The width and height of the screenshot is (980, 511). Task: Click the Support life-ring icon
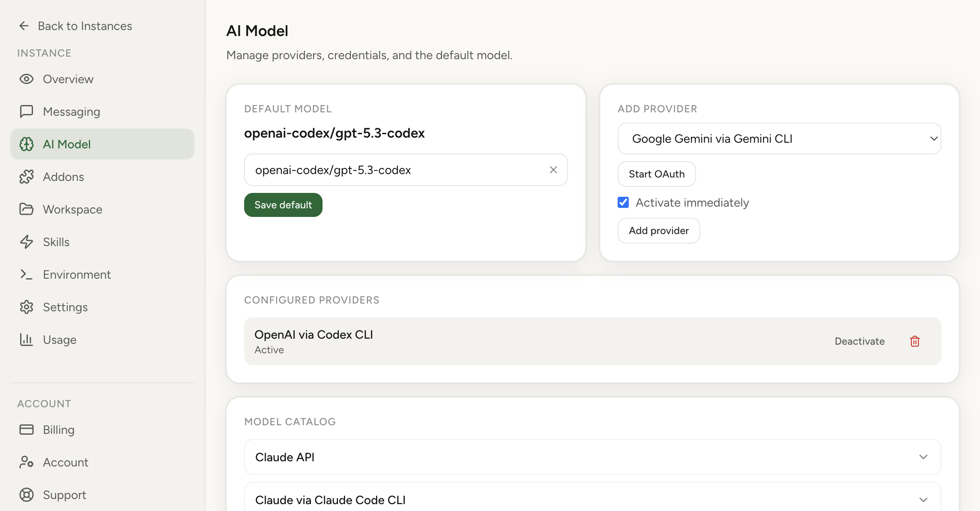click(27, 495)
